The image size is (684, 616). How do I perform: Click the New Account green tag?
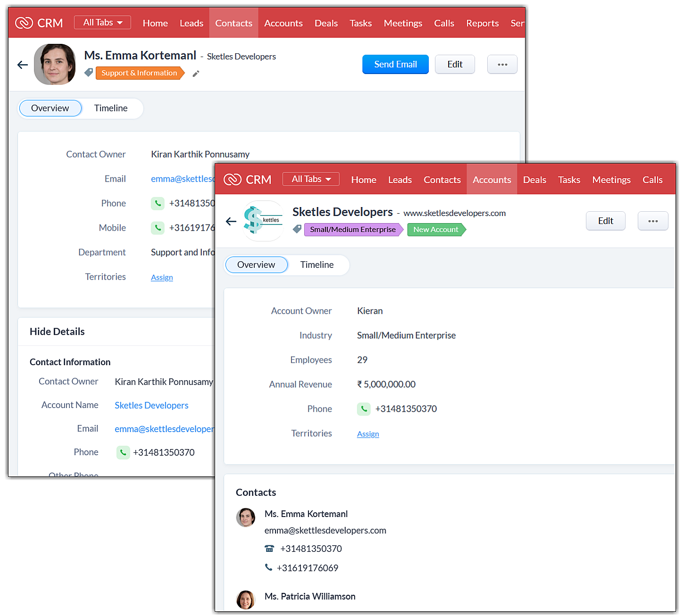point(435,230)
